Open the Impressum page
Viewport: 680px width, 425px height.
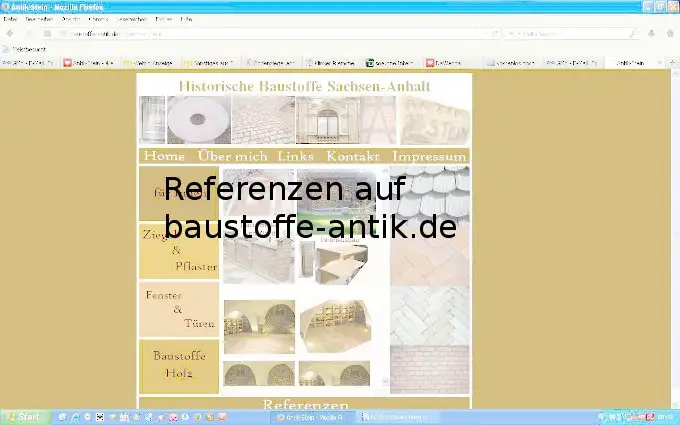click(429, 156)
